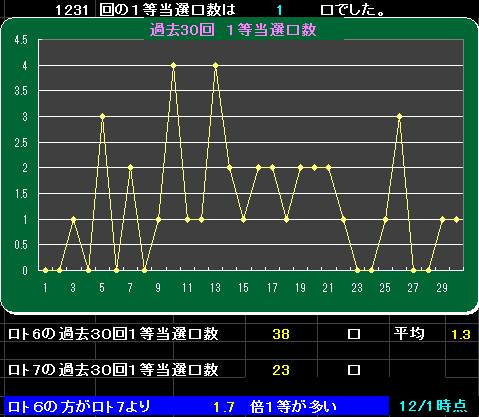The image size is (479, 417).
Task: Select the data point at draw 13 with value 4
Action: pos(216,65)
